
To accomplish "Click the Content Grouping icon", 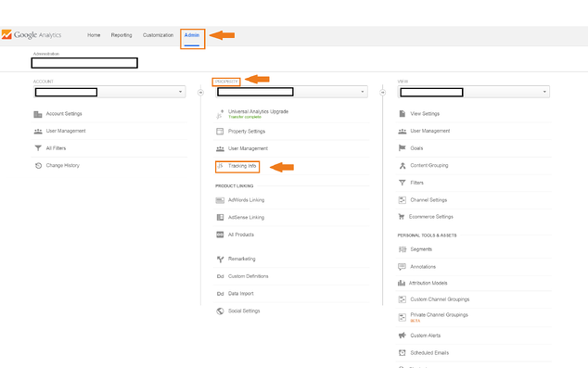I will (x=403, y=166).
